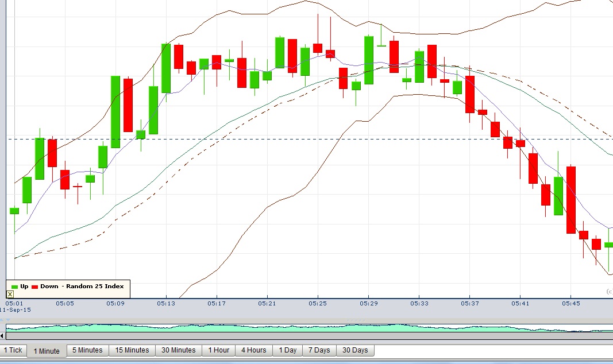The height and width of the screenshot is (364, 613).
Task: Click the tall green candle at 05:13
Action: (x=166, y=68)
